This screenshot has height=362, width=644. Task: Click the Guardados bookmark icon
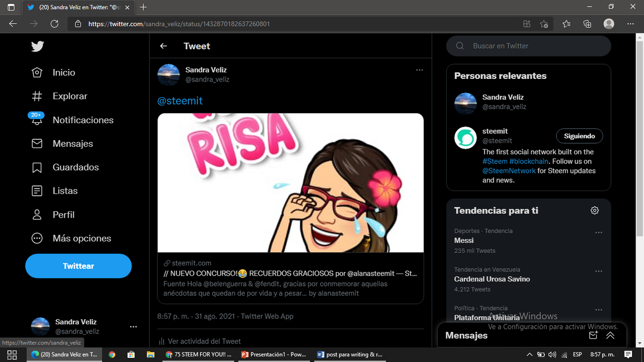(37, 167)
